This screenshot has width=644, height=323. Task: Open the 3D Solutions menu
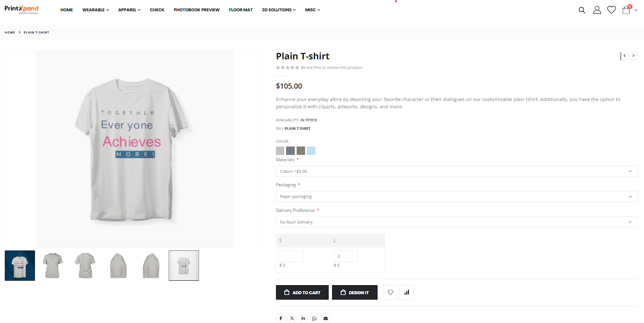[279, 10]
